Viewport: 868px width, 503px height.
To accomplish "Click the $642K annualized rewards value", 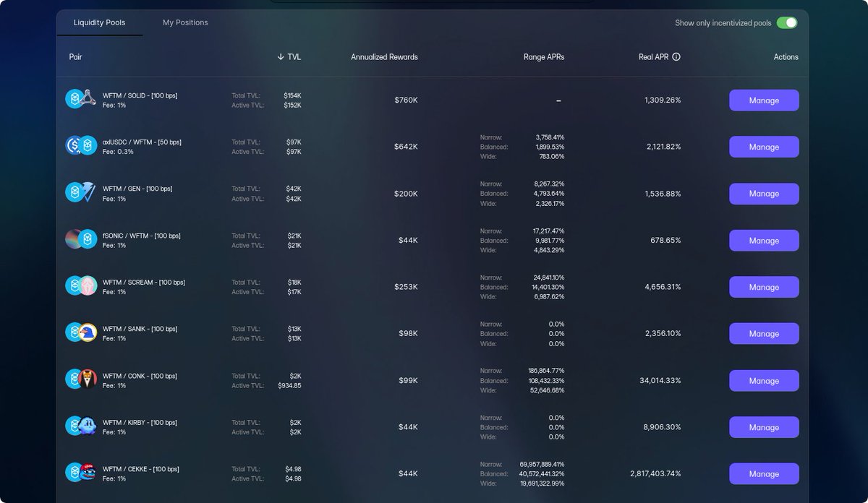I will pyautogui.click(x=406, y=147).
